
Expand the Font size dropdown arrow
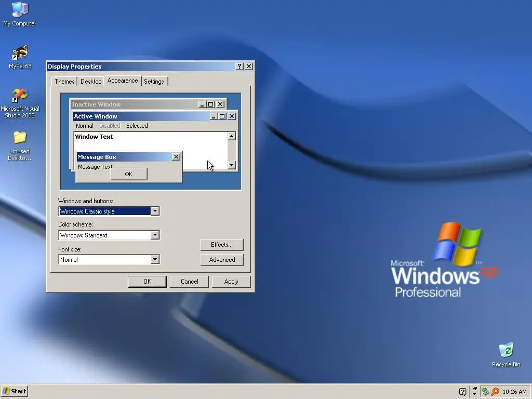155,259
